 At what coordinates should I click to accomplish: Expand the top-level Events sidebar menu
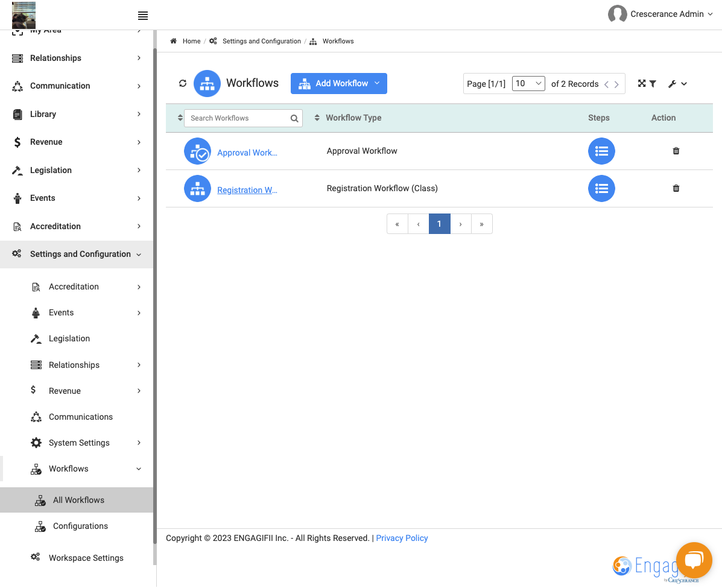pos(77,198)
